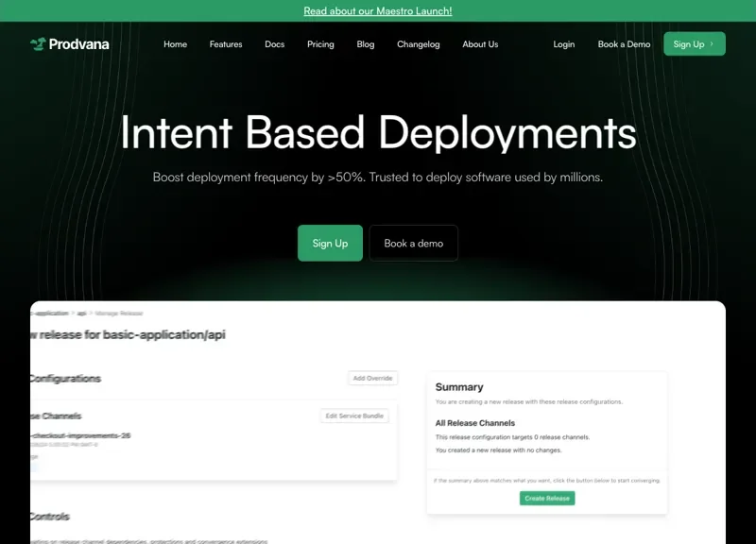Screen dimensions: 756x544
Task: Open the Docs navigation link
Action: click(x=274, y=44)
